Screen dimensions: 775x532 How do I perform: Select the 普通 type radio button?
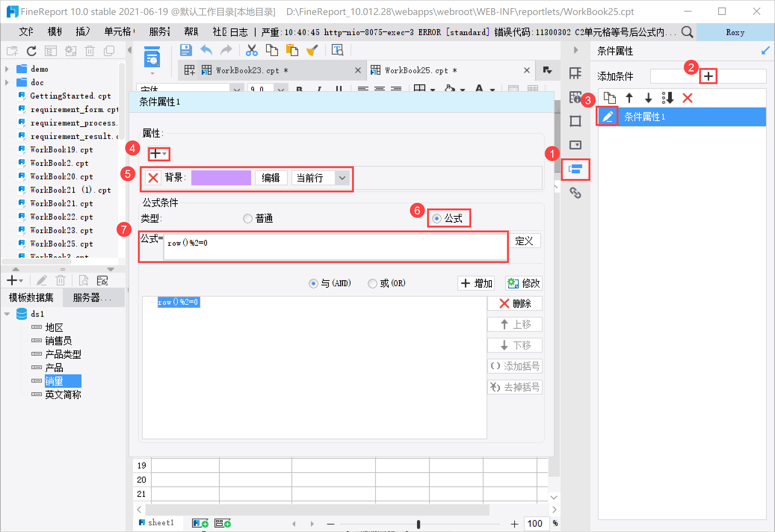(247, 219)
